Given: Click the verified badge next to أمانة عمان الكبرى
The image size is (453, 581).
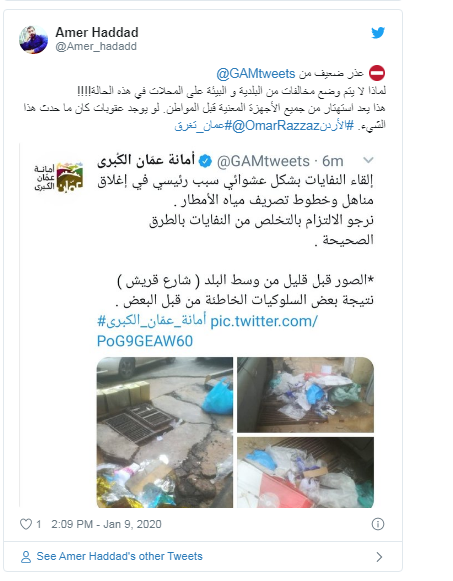Looking at the screenshot, I should (205, 161).
